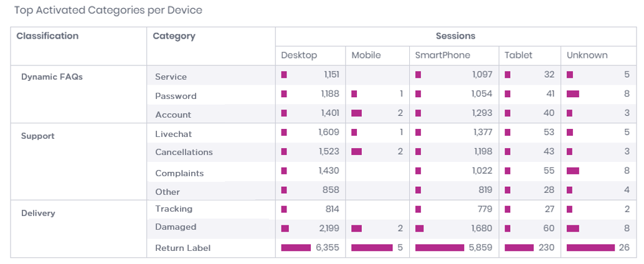Click the Return Label Desktop bar

pos(296,248)
